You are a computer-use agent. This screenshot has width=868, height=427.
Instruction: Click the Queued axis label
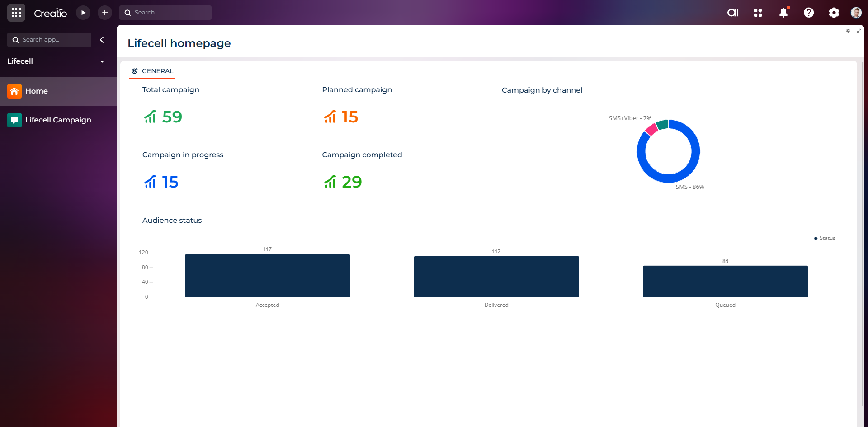pyautogui.click(x=725, y=305)
